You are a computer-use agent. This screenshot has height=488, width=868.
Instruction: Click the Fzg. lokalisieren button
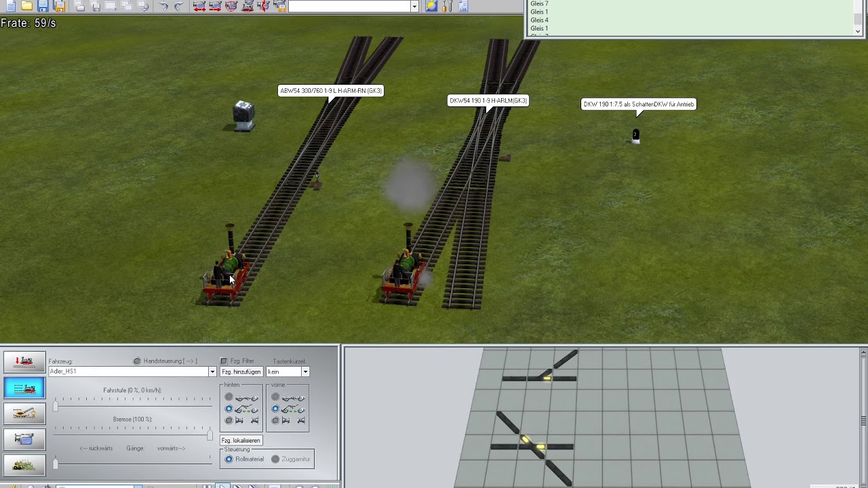[241, 440]
